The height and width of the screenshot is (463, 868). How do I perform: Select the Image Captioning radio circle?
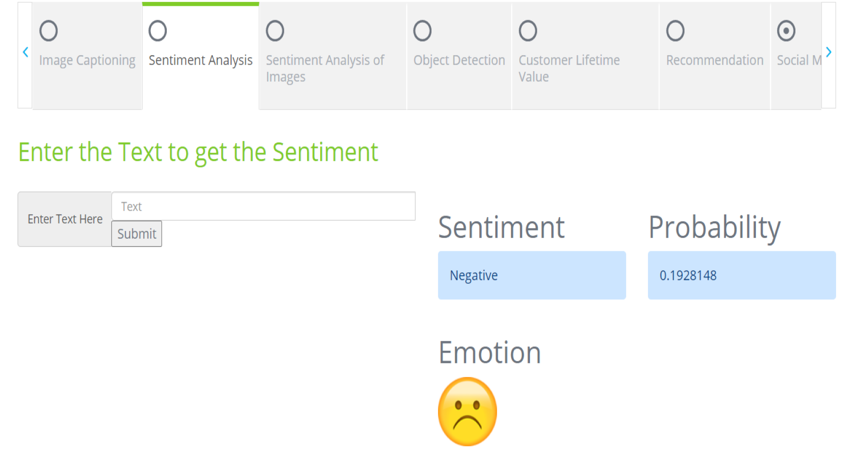coord(48,31)
